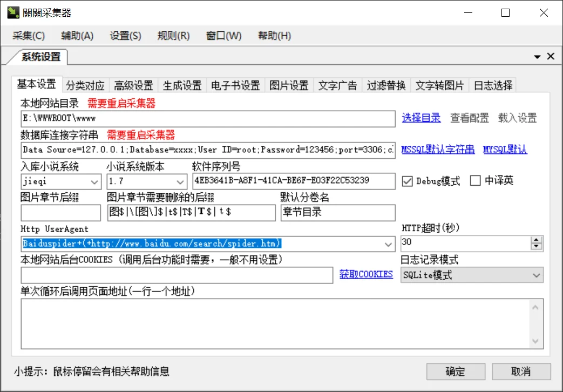Screen dimensions: 563x392
Task: Toggle the 中译英 checkbox
Action: coord(475,181)
